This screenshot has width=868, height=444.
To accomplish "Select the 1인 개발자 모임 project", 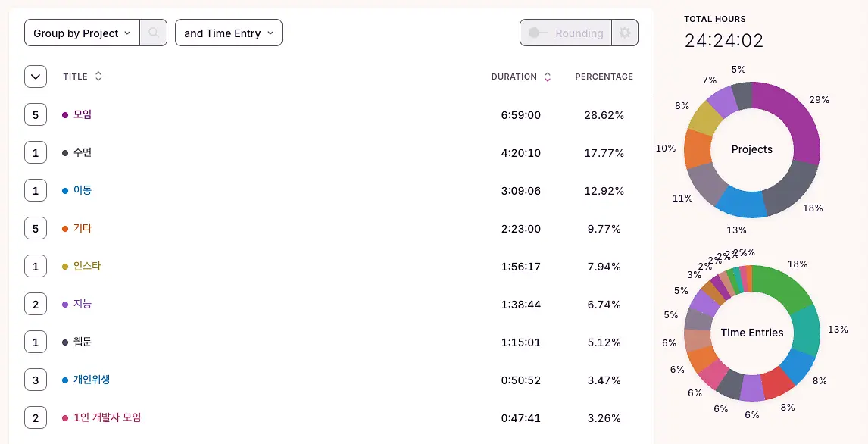I will point(108,417).
